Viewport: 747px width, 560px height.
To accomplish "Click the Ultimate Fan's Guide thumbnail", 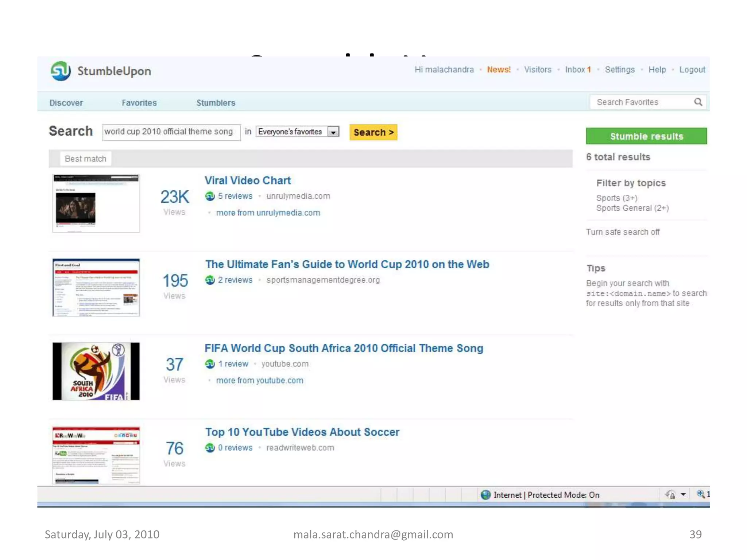I will (96, 287).
